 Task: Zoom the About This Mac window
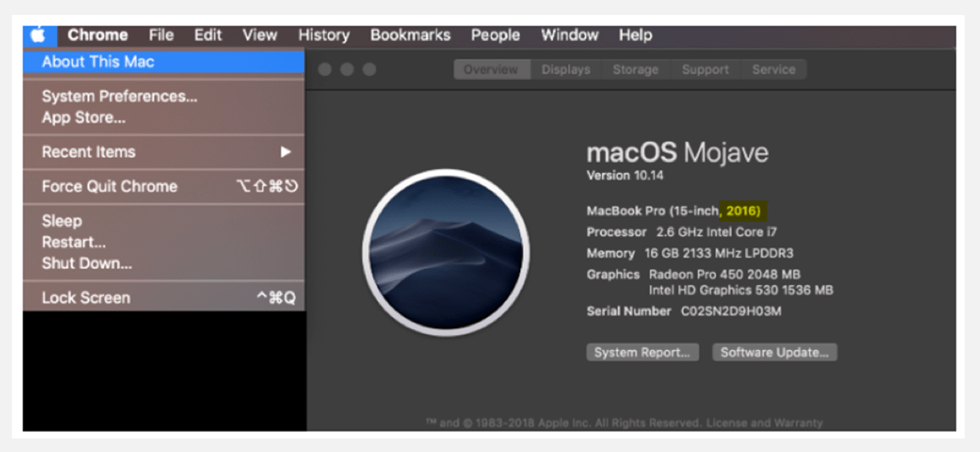coord(369,69)
